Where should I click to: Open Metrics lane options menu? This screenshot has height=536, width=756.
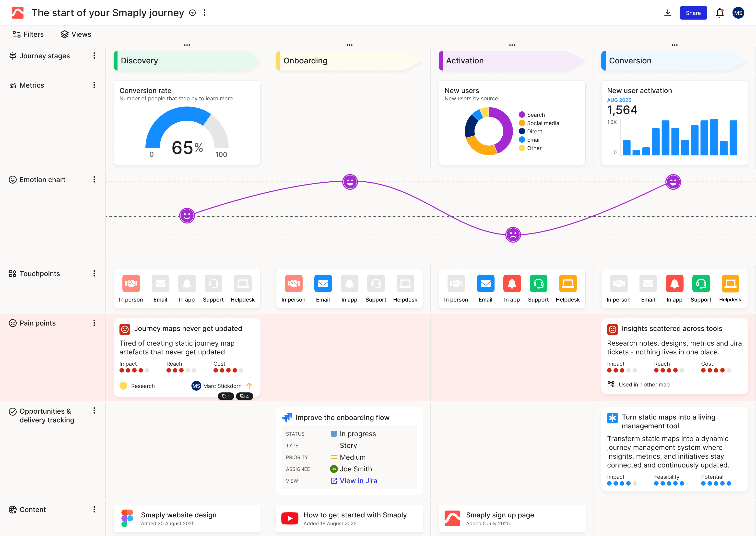click(94, 85)
